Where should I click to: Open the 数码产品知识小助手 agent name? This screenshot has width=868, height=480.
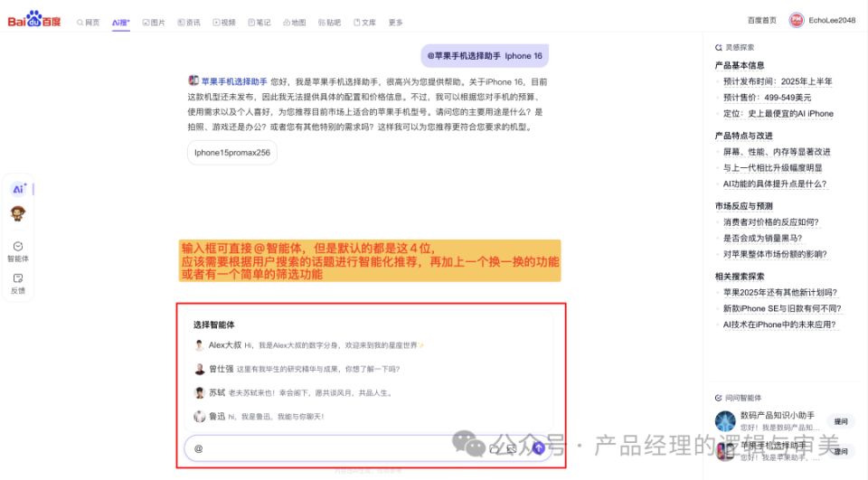click(x=778, y=415)
